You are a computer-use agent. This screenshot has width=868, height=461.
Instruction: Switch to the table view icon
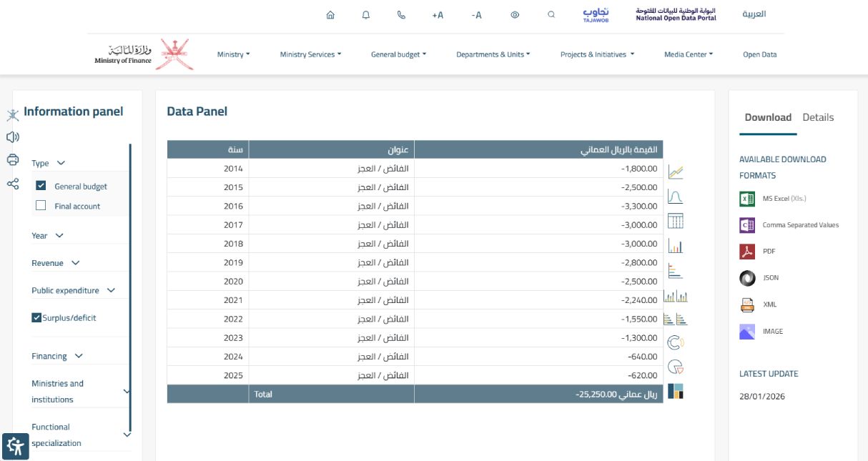(x=676, y=221)
